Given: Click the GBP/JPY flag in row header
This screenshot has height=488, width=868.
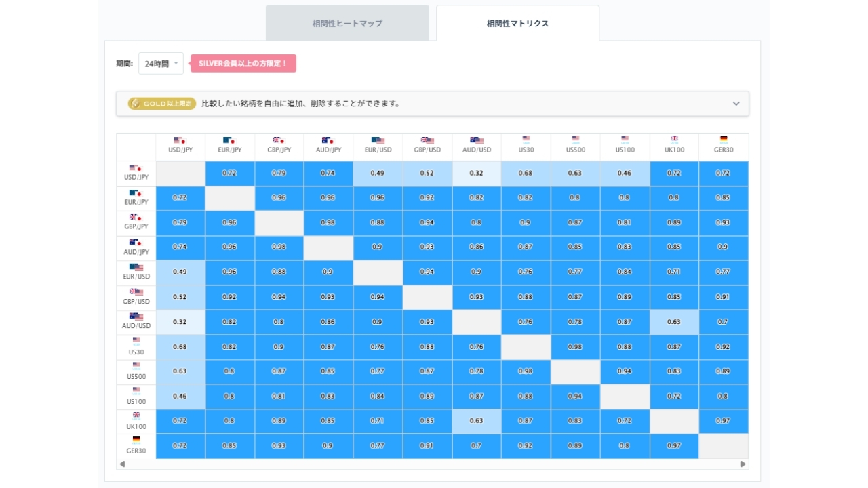Looking at the screenshot, I should point(136,218).
